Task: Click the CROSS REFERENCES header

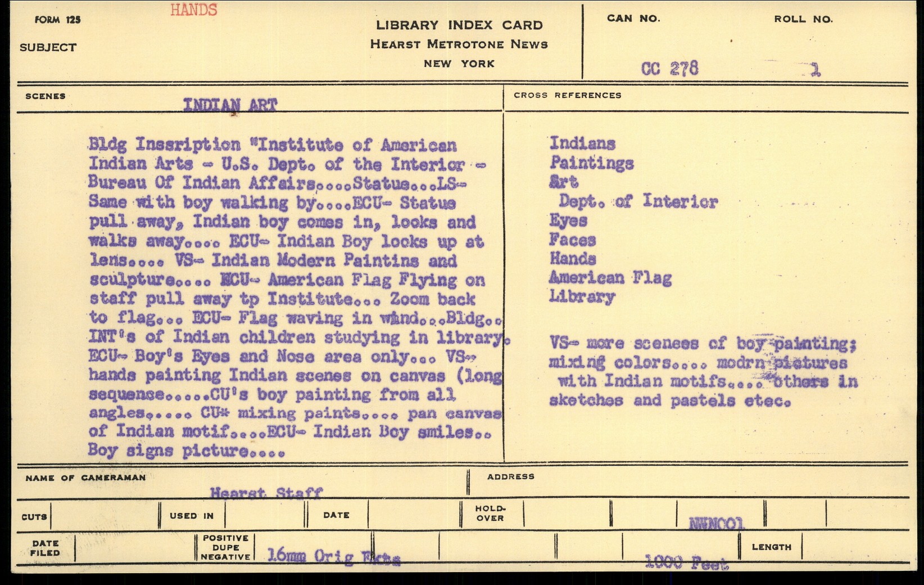Action: point(567,95)
